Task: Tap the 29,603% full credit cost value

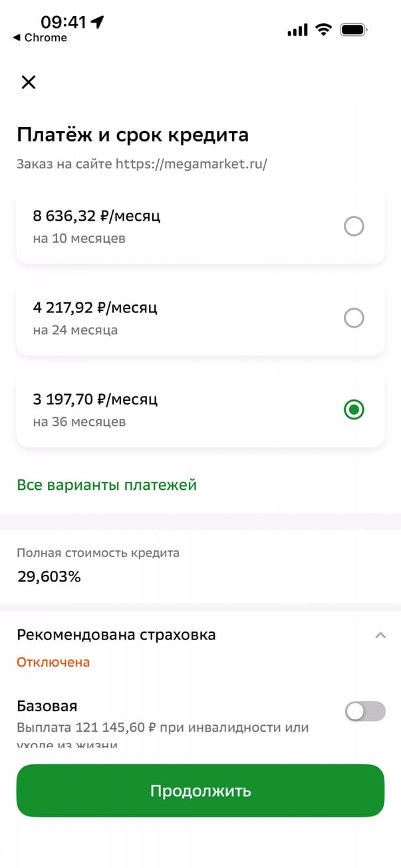Action: coord(49,576)
